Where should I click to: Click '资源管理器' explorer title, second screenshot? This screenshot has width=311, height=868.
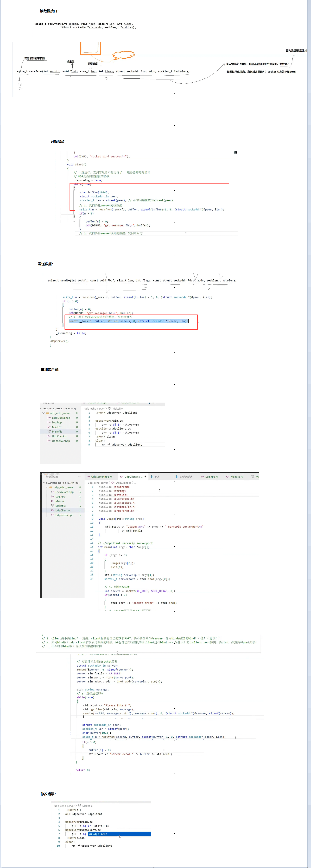(x=52, y=477)
